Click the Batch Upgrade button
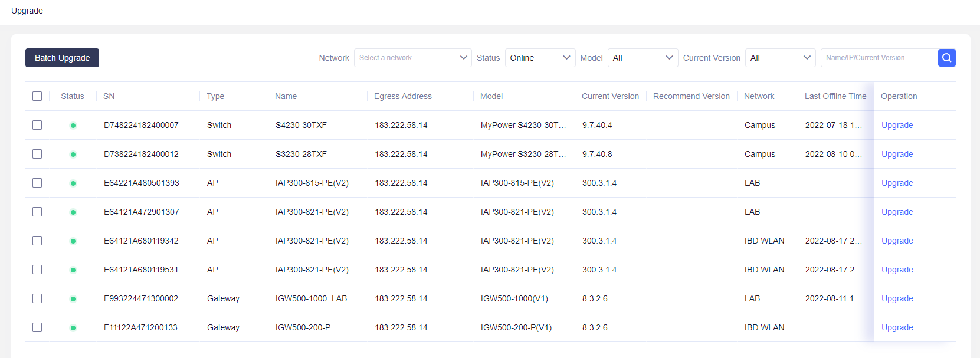The width and height of the screenshot is (980, 358). (x=62, y=58)
